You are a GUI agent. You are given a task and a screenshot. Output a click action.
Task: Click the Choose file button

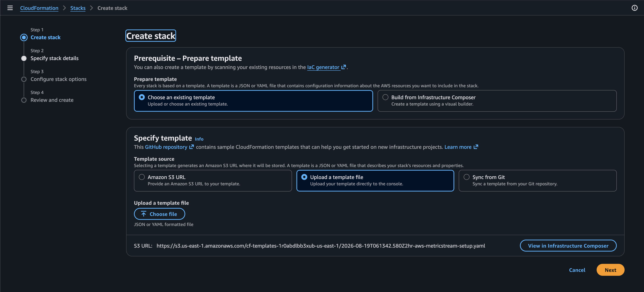point(160,214)
